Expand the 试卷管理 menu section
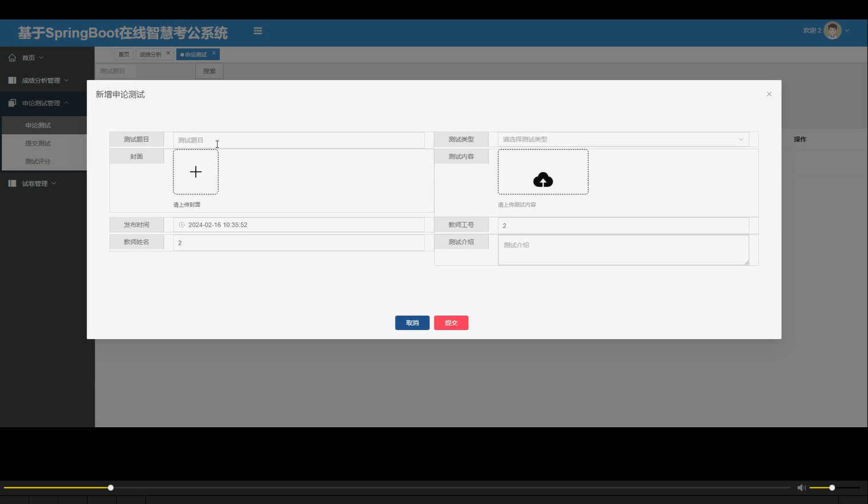Screen dimensions: 868x504 tap(55, 183)
